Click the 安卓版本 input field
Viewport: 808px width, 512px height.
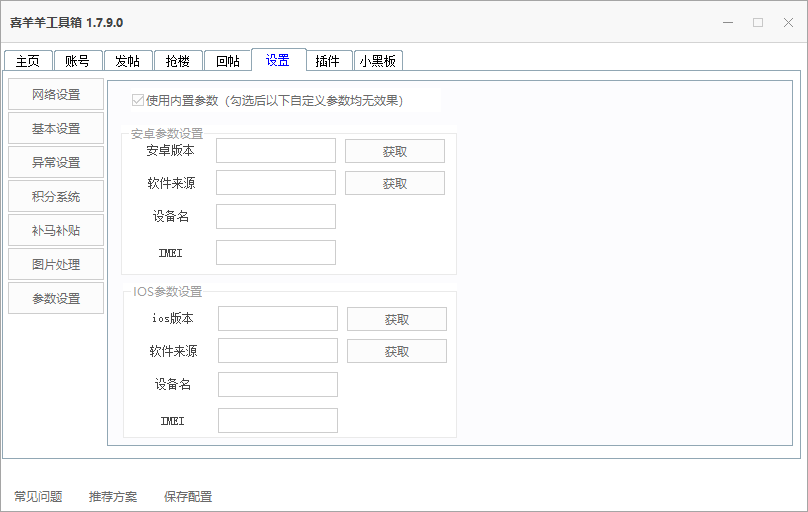(x=276, y=151)
